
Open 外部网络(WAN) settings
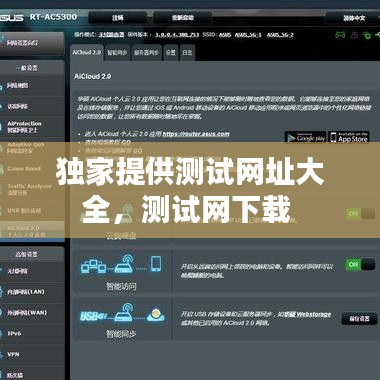click(32, 313)
